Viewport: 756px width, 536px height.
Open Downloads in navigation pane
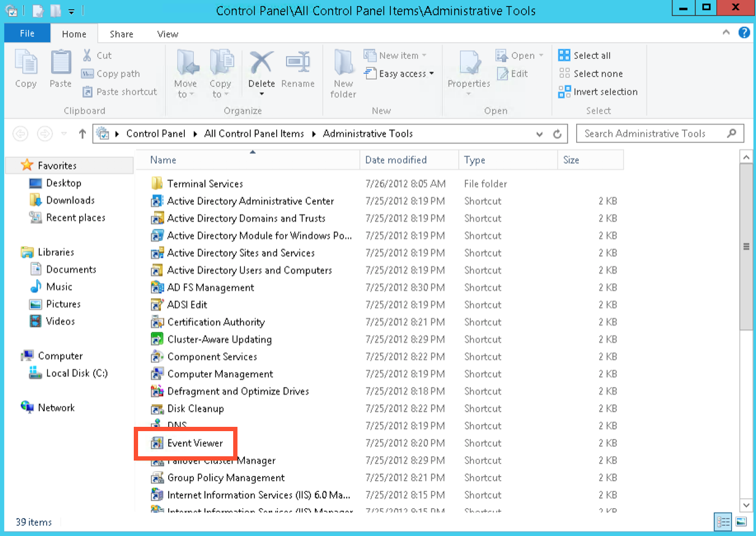point(62,200)
